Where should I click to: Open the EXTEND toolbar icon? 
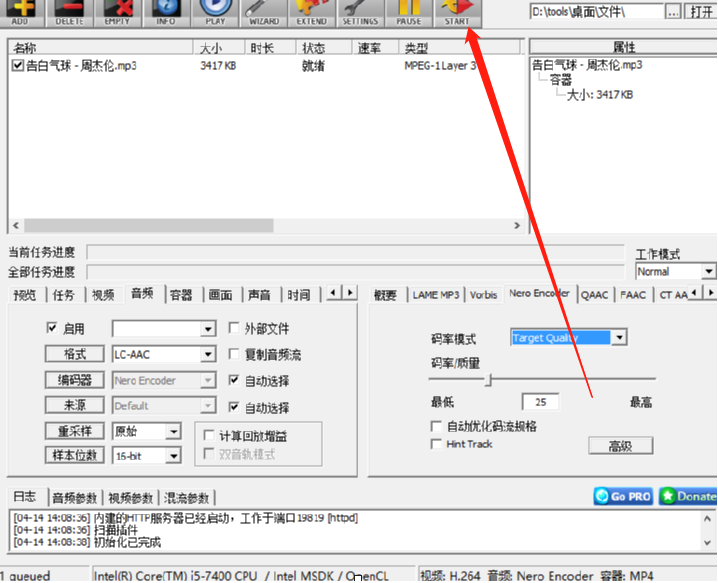pos(312,13)
